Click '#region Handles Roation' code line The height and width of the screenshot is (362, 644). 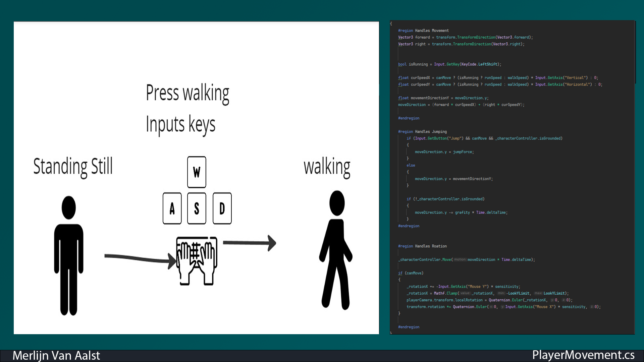[x=422, y=246]
